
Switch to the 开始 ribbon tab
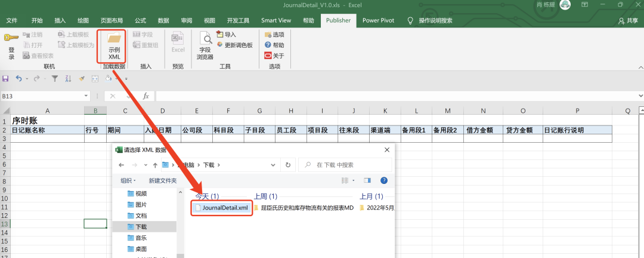click(36, 20)
